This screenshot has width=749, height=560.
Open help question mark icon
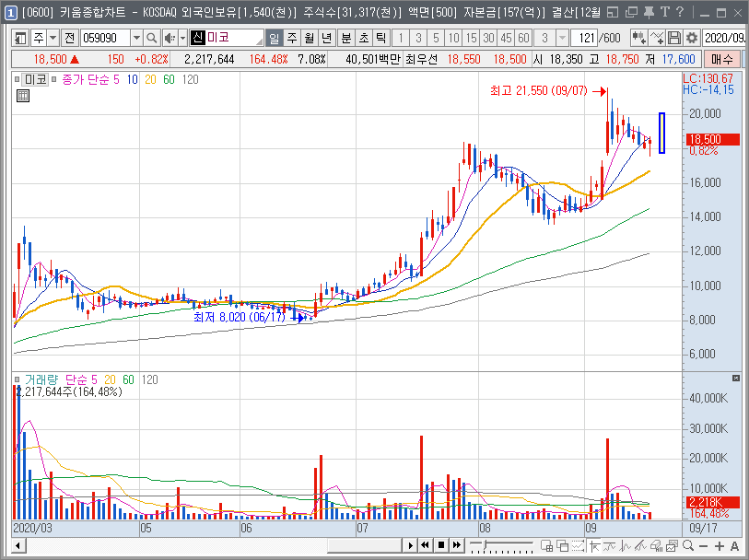coord(680,12)
